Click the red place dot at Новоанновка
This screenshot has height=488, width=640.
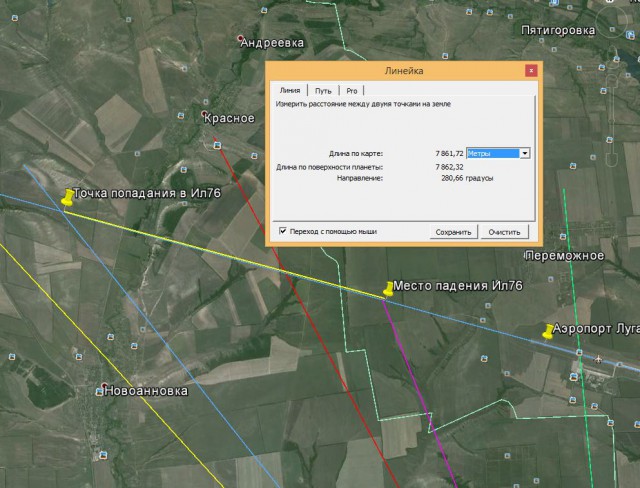pyautogui.click(x=104, y=386)
